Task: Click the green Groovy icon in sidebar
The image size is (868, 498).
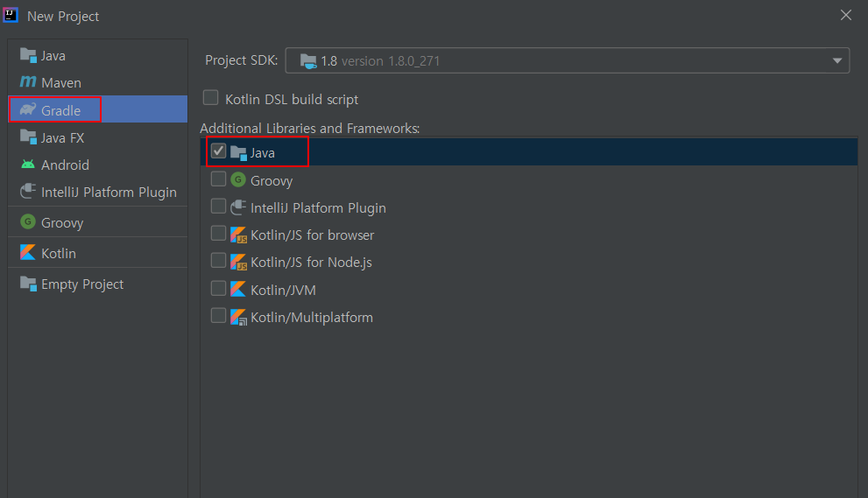Action: click(x=28, y=222)
